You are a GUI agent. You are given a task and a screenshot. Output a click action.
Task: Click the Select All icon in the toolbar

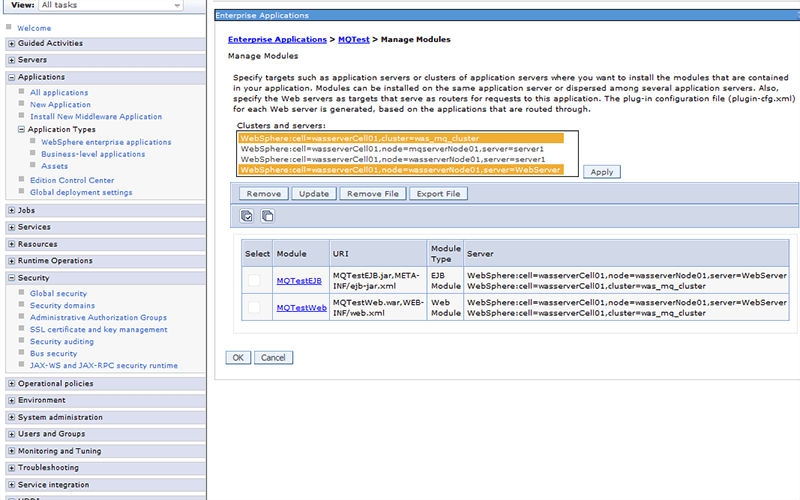click(x=247, y=216)
